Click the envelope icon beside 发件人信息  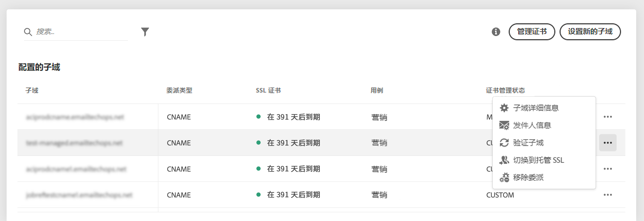point(504,125)
